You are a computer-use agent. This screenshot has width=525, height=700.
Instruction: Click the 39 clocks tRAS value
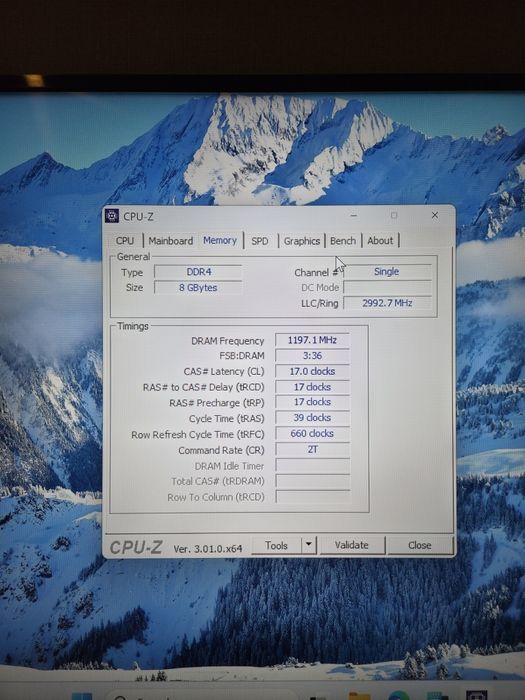312,418
